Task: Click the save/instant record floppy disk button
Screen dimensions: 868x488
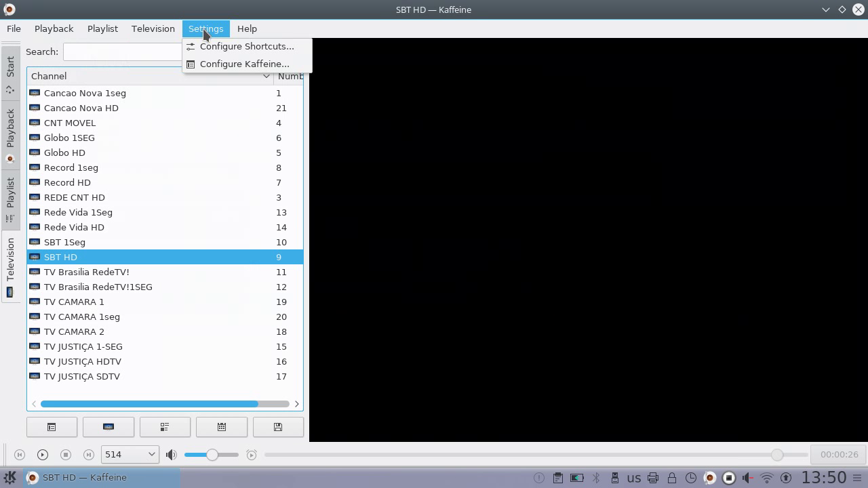Action: (x=278, y=427)
